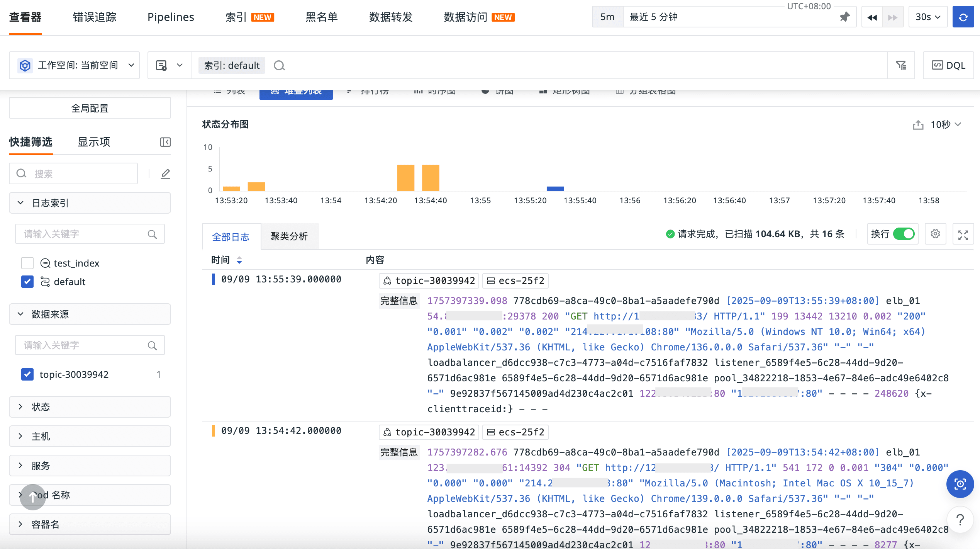Export the status distribution chart

pos(918,125)
